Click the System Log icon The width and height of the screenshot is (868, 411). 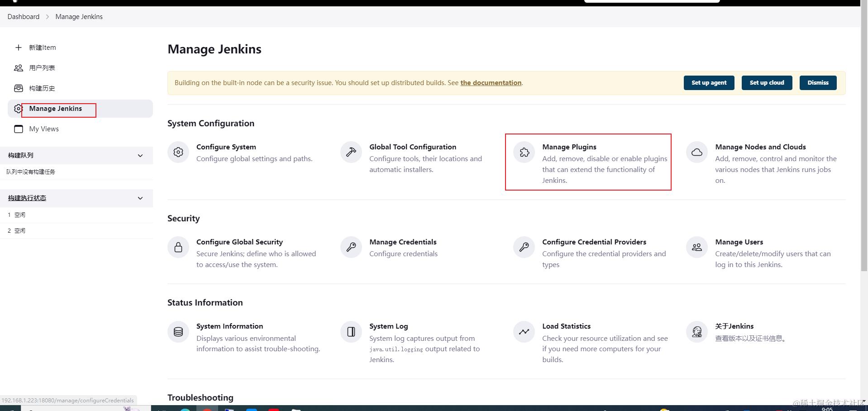pos(351,332)
